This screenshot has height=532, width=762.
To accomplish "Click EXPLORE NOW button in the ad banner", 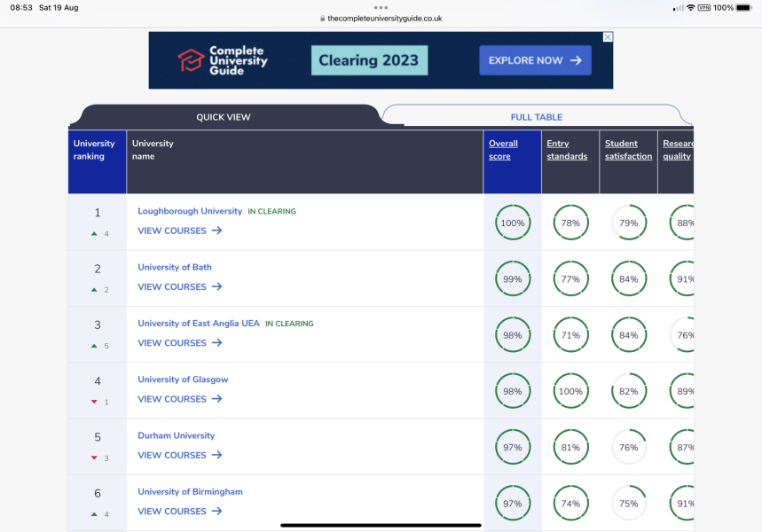I will pos(535,60).
